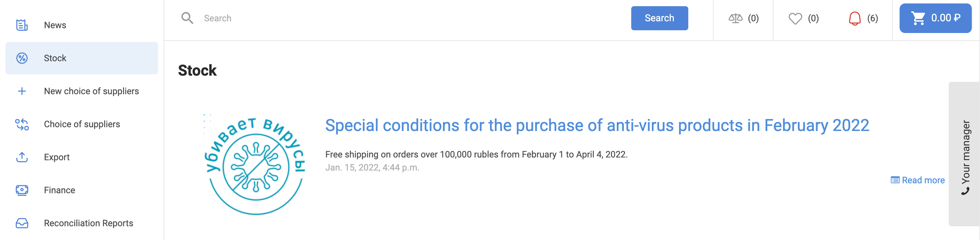Open favorites heart icon

[795, 18]
